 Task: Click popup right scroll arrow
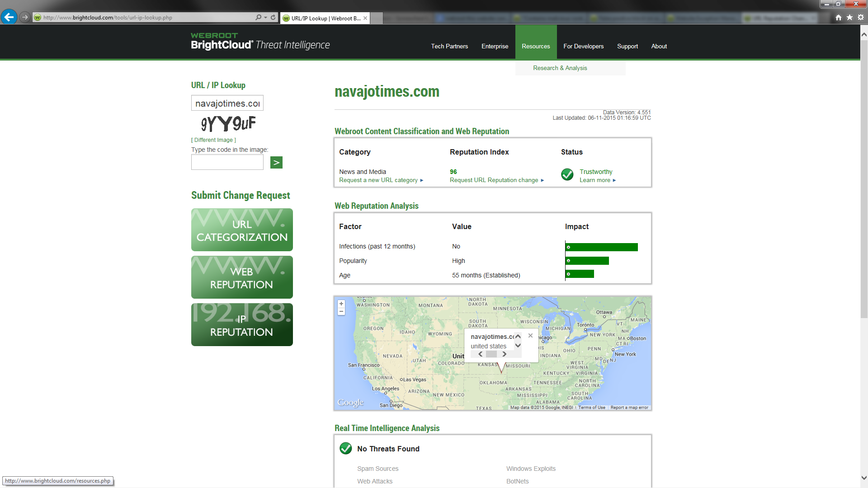point(505,354)
